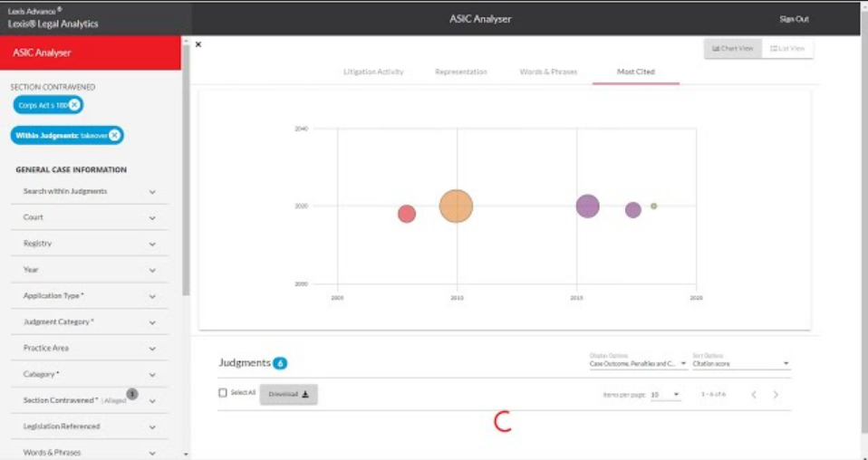
Task: Switch to Chart View
Action: pos(733,49)
